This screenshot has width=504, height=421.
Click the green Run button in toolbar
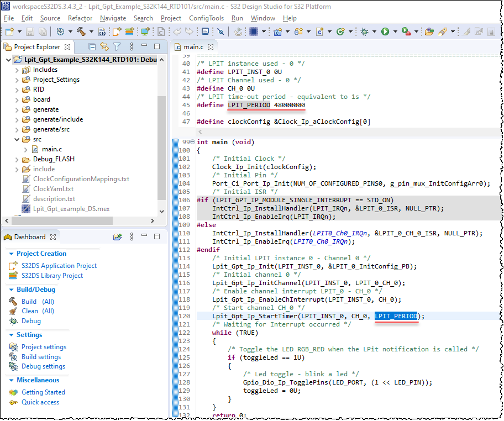coord(385,32)
